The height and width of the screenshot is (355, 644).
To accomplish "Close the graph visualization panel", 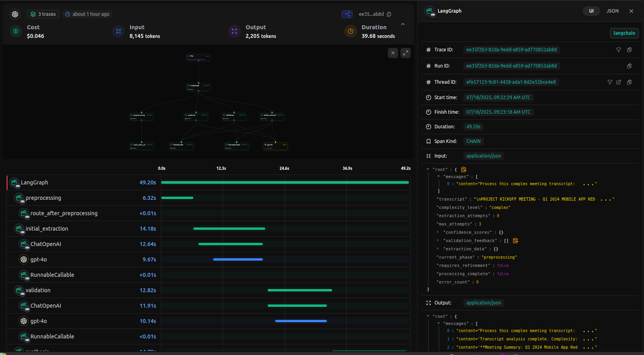I will pyautogui.click(x=393, y=53).
